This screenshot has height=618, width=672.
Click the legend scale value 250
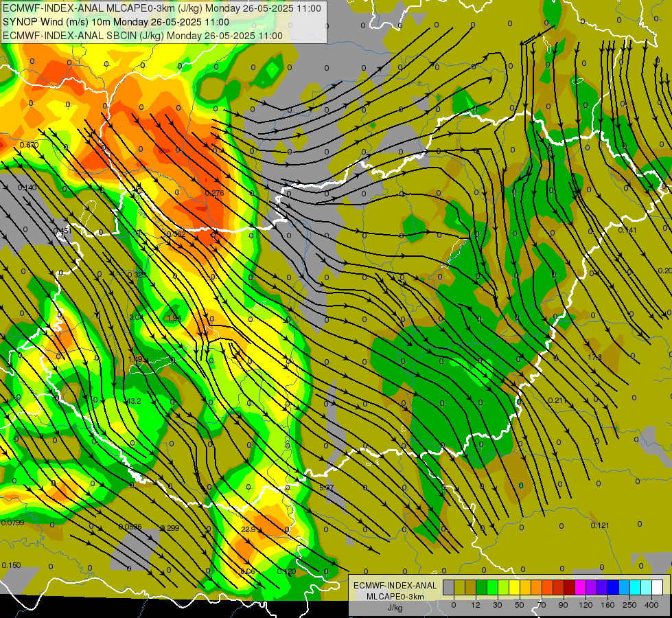point(629,605)
